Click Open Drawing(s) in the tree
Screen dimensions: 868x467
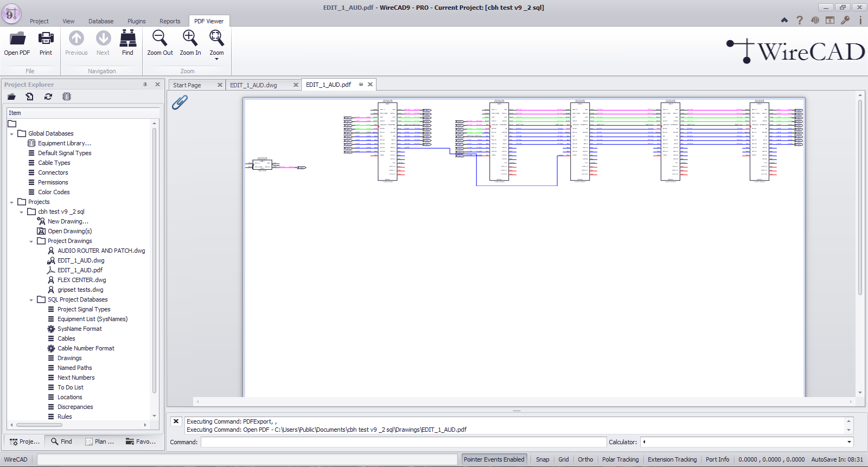pyautogui.click(x=69, y=231)
